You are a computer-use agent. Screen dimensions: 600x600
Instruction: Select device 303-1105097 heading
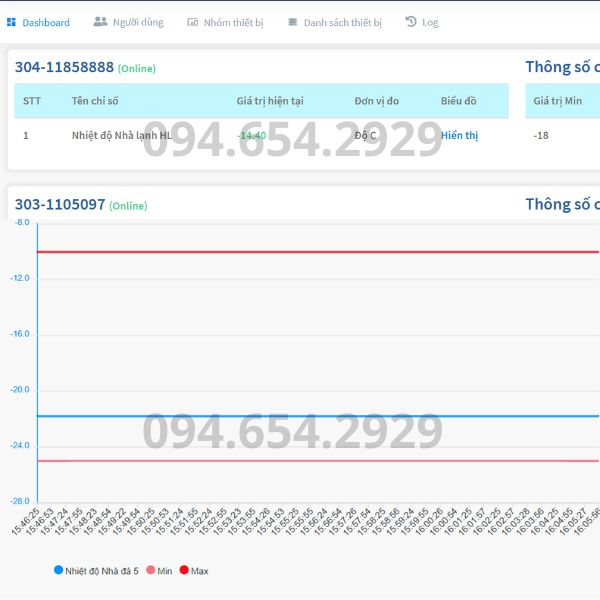(60, 205)
